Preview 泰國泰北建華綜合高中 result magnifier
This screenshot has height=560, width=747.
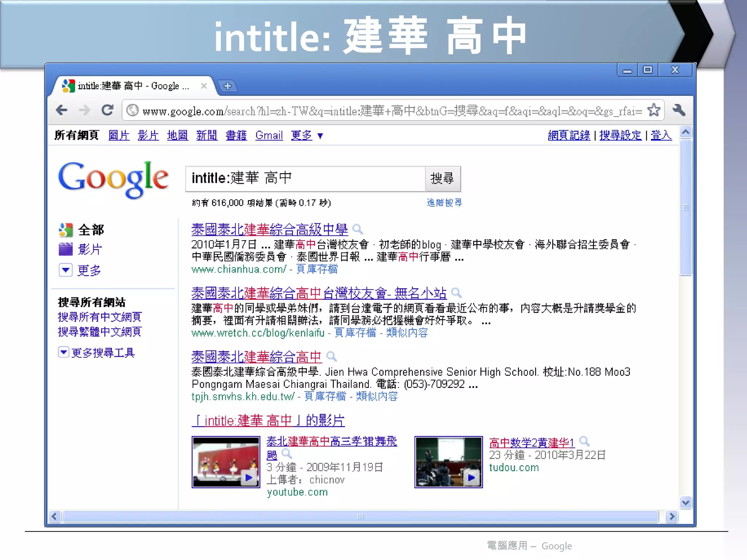332,356
